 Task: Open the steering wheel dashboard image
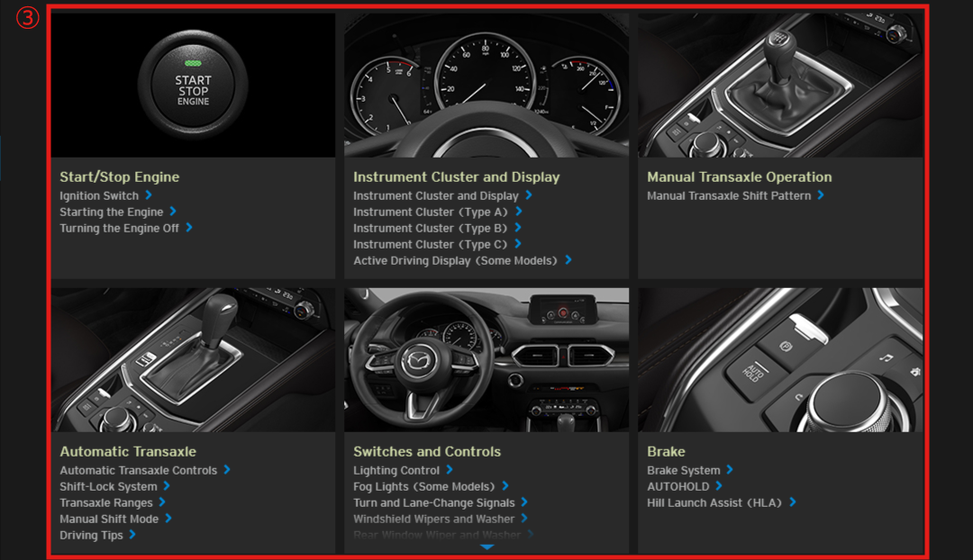click(x=486, y=360)
